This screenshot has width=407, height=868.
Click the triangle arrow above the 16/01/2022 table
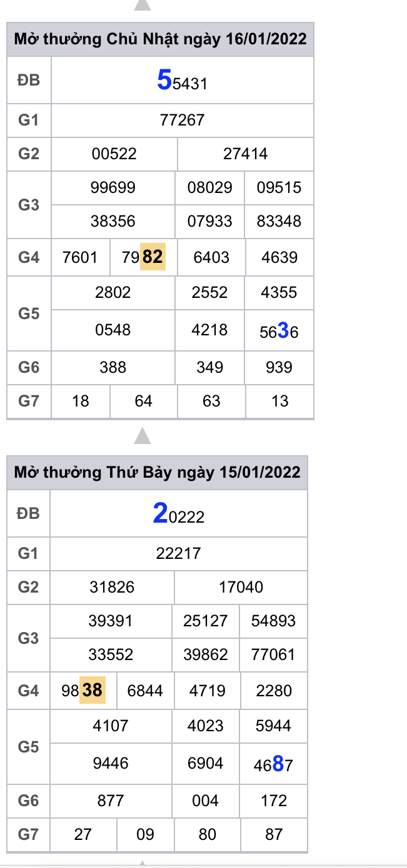(x=143, y=5)
